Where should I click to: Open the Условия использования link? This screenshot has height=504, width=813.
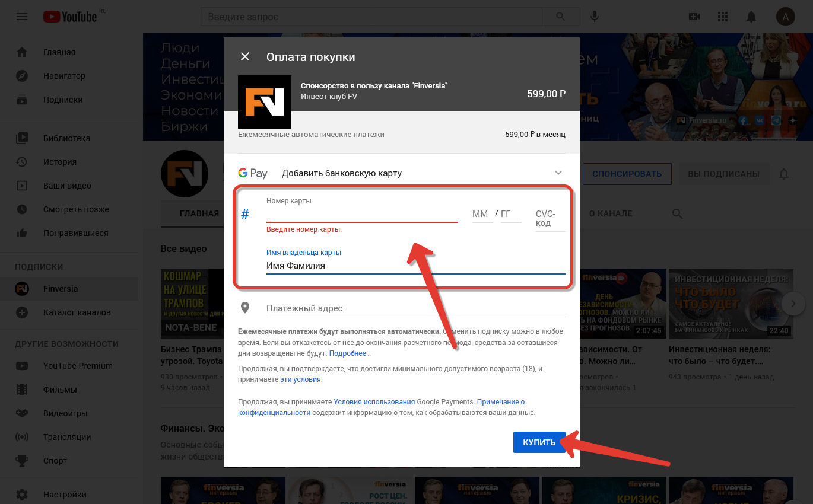(374, 401)
